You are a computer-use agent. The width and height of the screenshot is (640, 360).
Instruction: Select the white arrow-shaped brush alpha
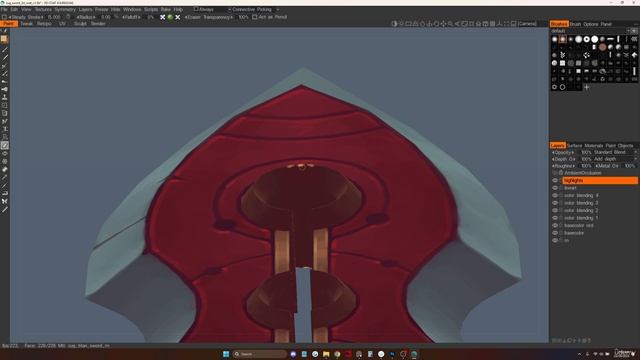(x=634, y=55)
